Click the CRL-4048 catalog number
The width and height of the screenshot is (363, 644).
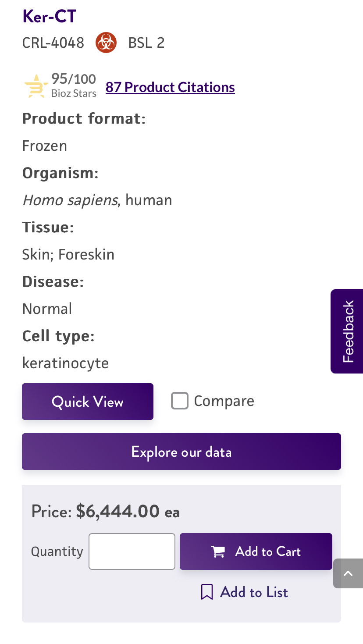click(x=53, y=43)
